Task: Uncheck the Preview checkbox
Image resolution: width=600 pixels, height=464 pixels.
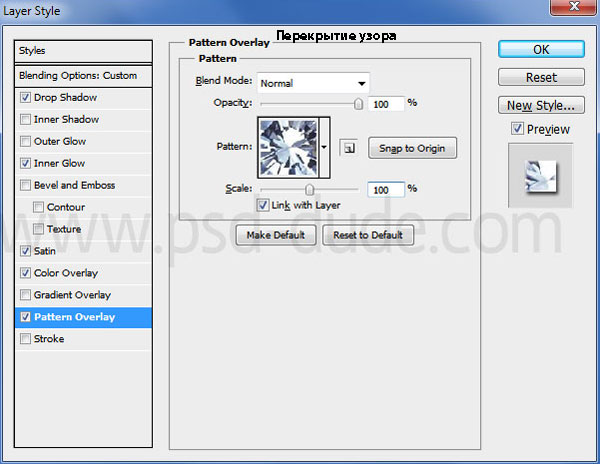Action: tap(516, 129)
